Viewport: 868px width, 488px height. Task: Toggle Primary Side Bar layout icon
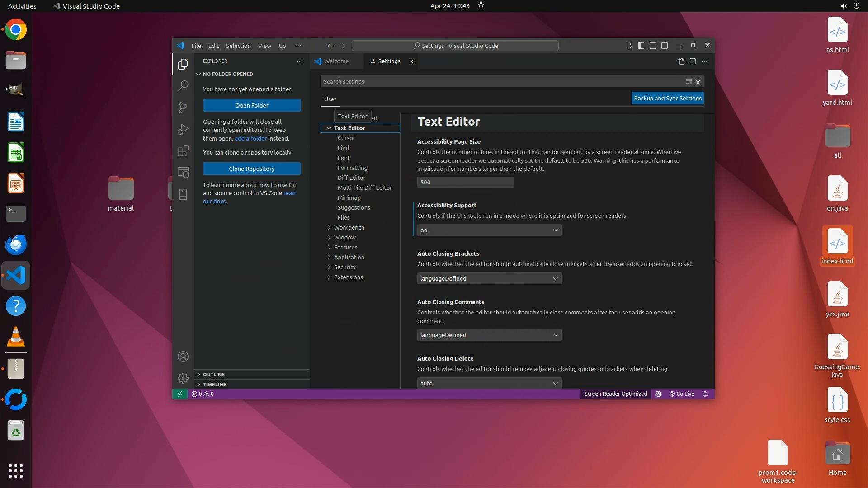click(x=641, y=46)
